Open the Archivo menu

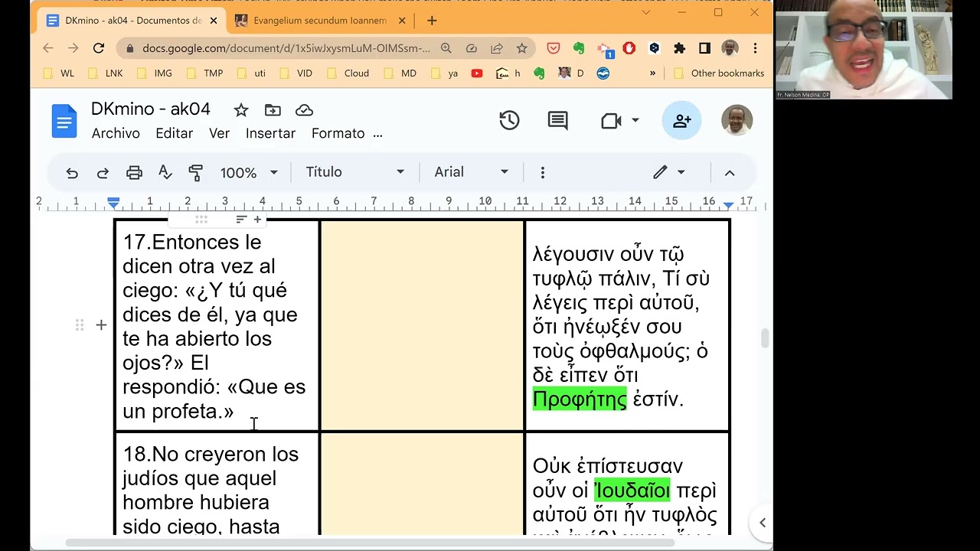pyautogui.click(x=116, y=133)
